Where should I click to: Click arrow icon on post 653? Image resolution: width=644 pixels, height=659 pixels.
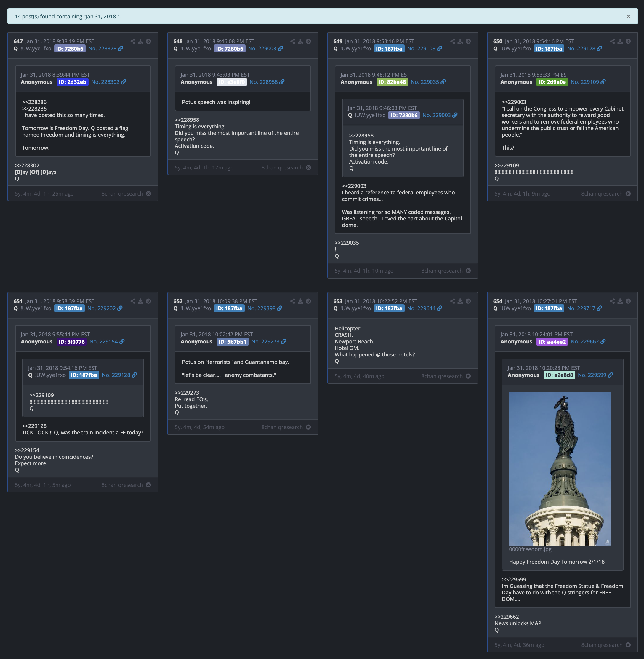(468, 301)
